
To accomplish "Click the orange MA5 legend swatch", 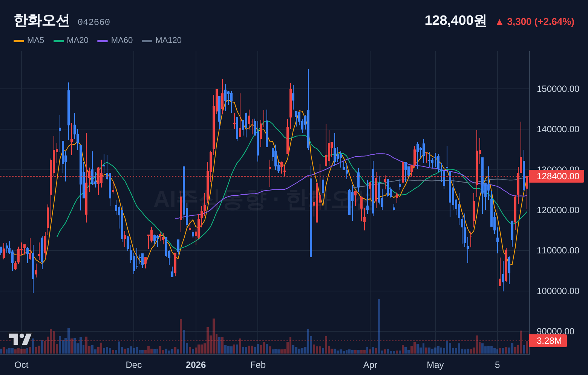I will (19, 41).
